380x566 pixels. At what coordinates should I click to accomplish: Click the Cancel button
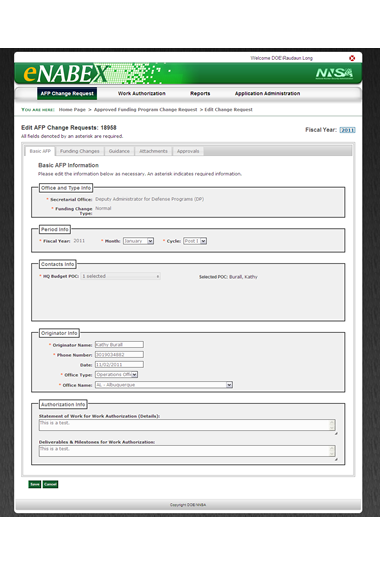tap(50, 484)
